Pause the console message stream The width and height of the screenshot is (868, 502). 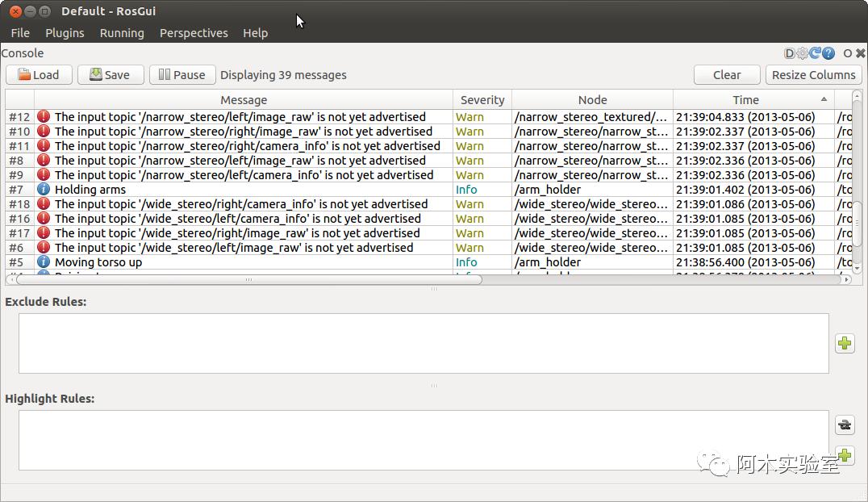[x=182, y=75]
